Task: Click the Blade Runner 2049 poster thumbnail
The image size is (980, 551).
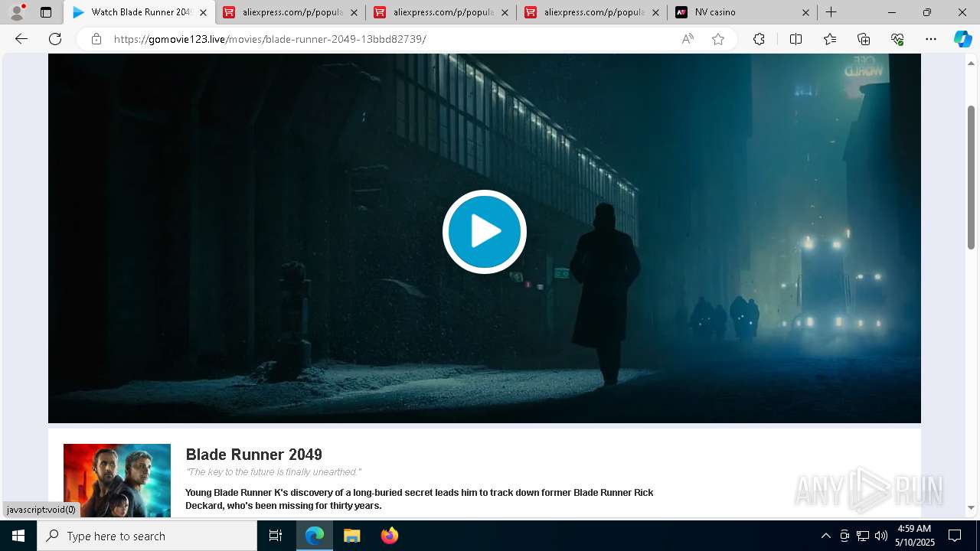Action: point(117,481)
